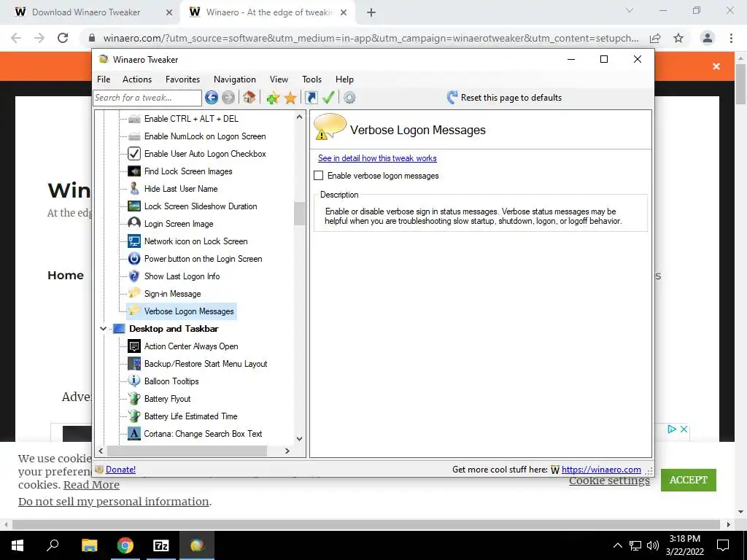The height and width of the screenshot is (560, 747).
Task: Open settings via the gear toolbar icon
Action: click(349, 98)
